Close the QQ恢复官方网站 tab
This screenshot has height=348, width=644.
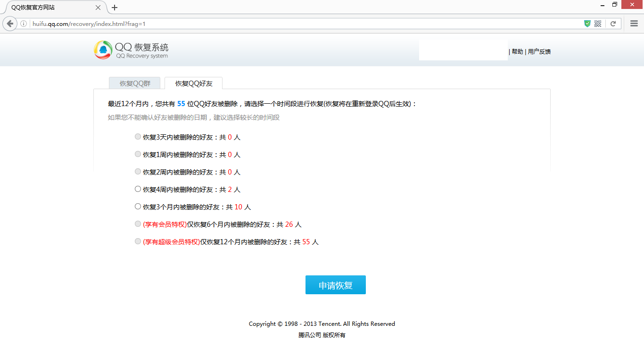98,8
